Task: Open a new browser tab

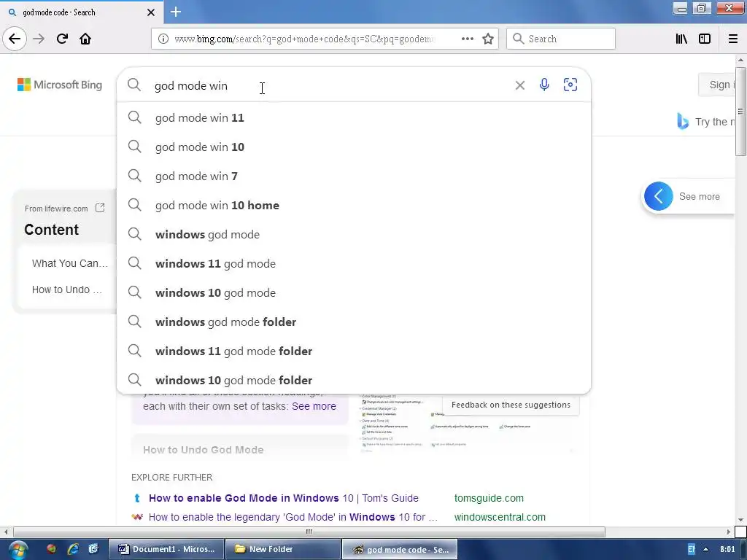Action: pos(176,12)
